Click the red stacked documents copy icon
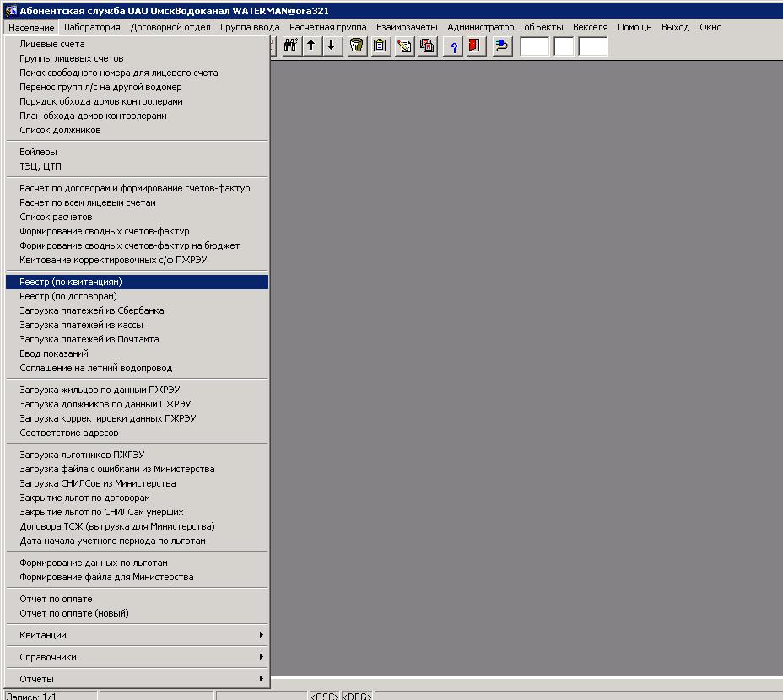 coord(428,46)
